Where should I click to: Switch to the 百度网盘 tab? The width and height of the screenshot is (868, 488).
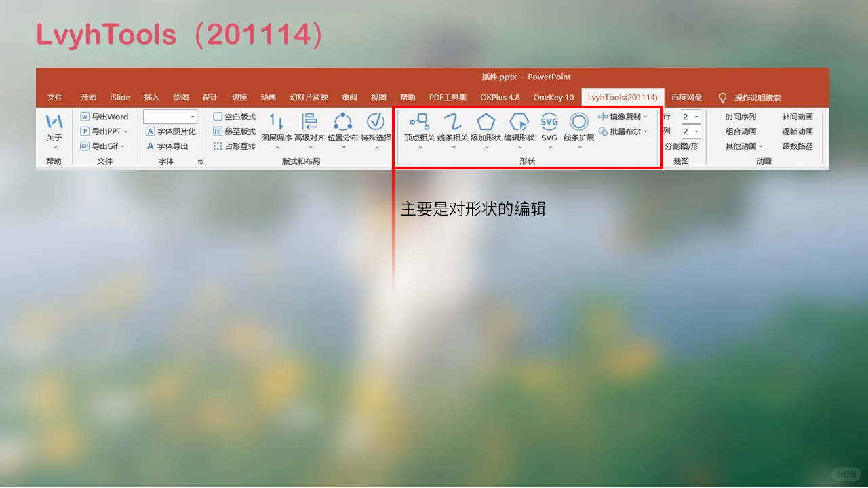click(x=687, y=98)
